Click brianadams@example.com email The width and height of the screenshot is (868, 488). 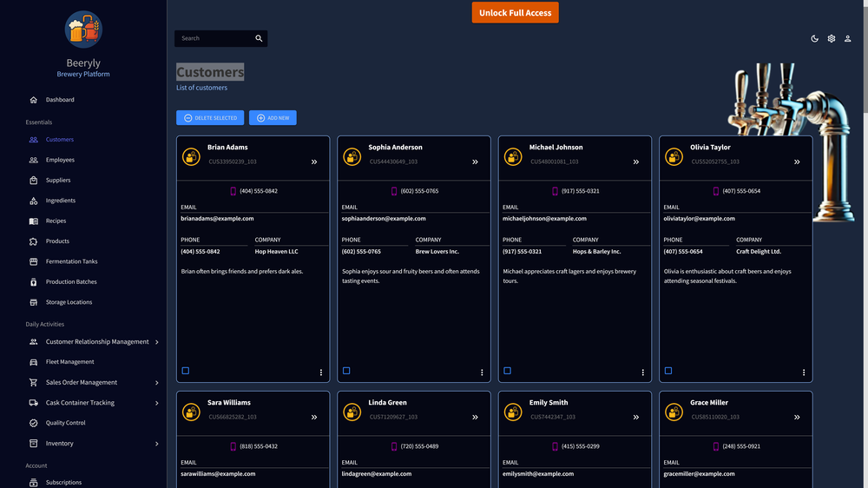point(217,219)
